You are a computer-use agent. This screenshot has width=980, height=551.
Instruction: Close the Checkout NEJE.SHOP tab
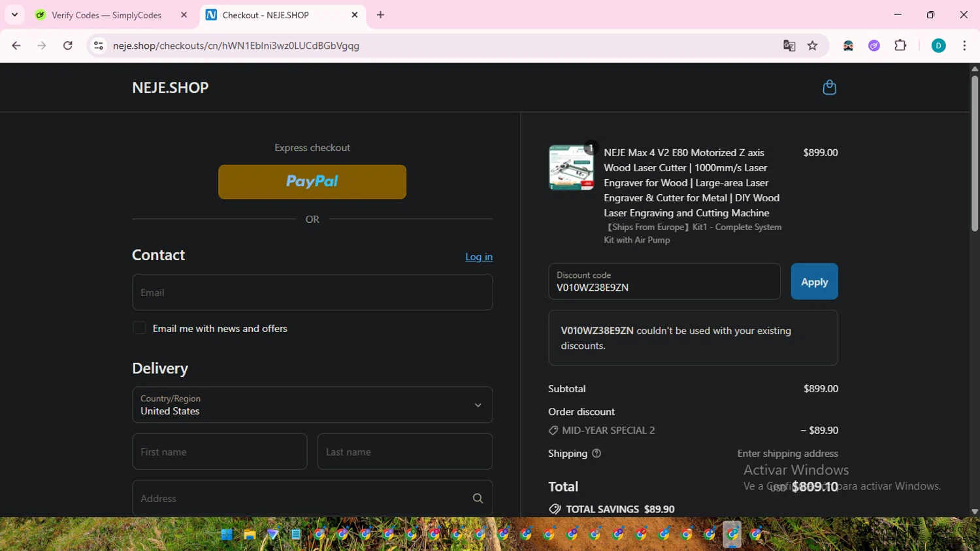coord(355,15)
